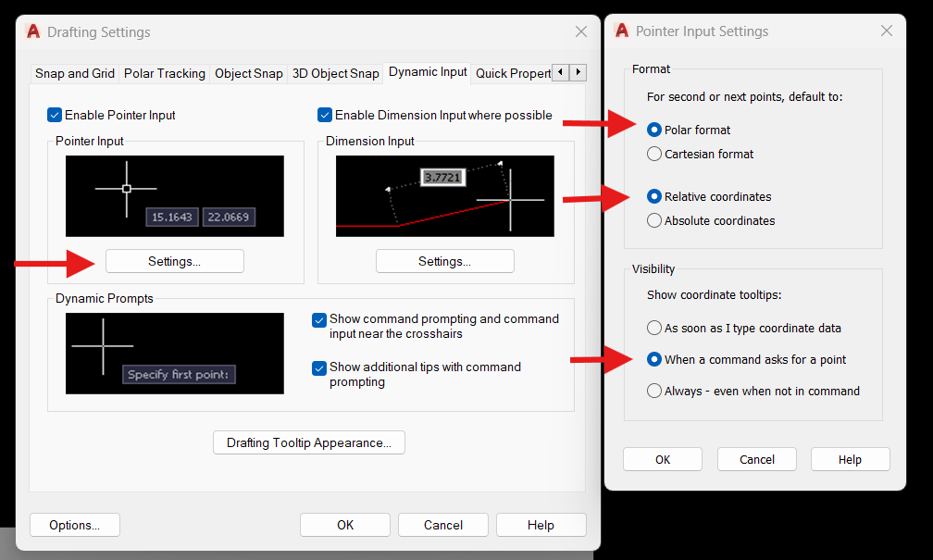Open the Polar Tracking tab
Screen dimensions: 933x560
pos(164,73)
